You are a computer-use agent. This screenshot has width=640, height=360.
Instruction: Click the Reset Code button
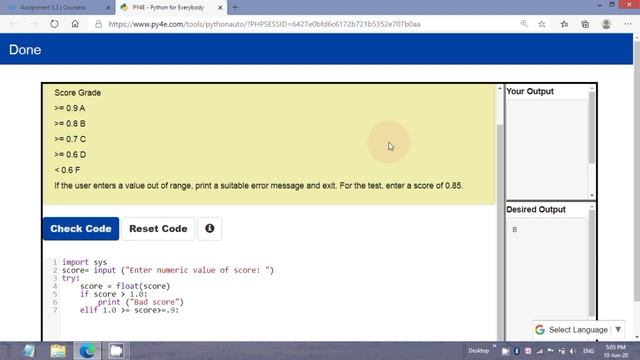(158, 229)
